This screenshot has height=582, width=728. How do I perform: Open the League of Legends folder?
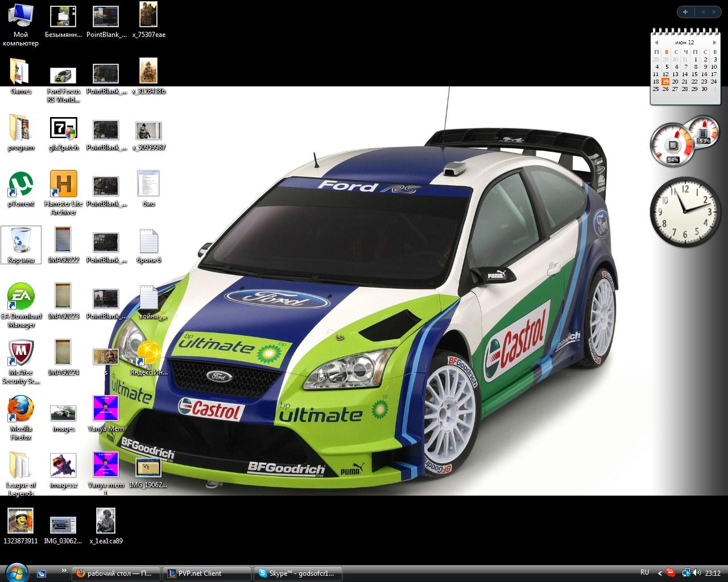(20, 465)
